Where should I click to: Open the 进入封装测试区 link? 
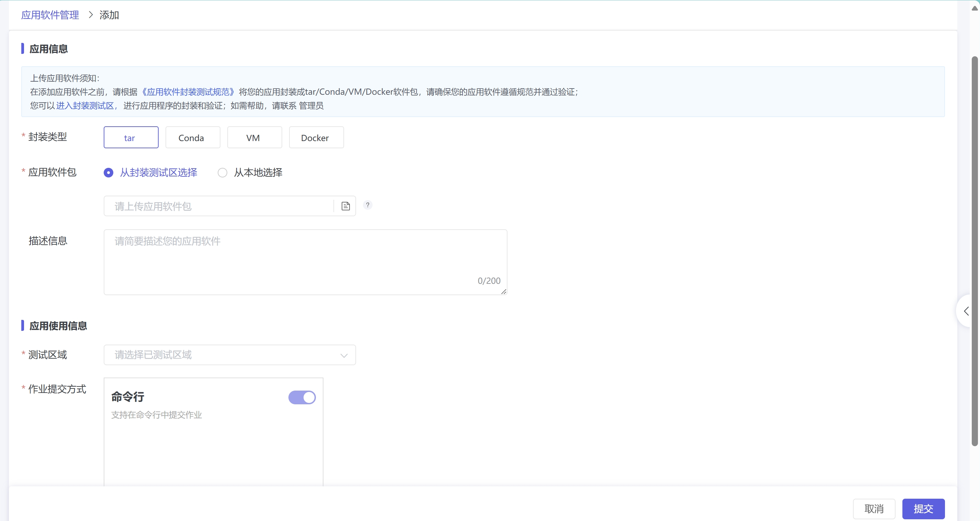tap(85, 106)
